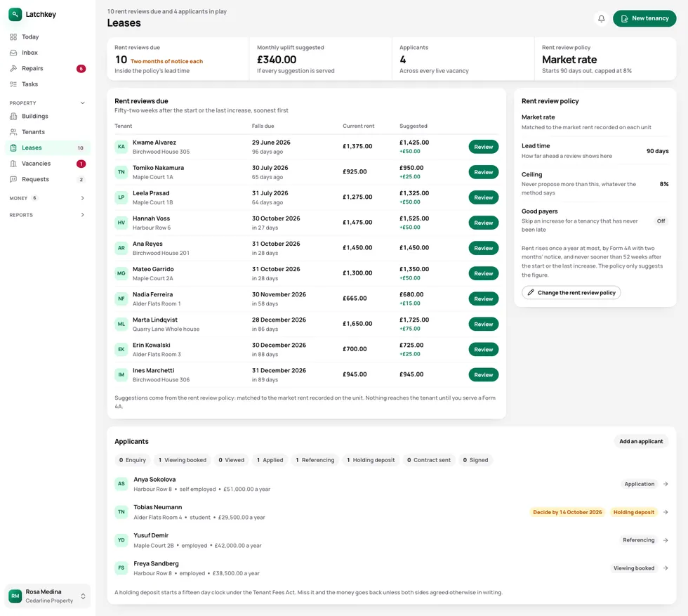Click the Tenants people icon
Image resolution: width=688 pixels, height=616 pixels.
point(13,132)
